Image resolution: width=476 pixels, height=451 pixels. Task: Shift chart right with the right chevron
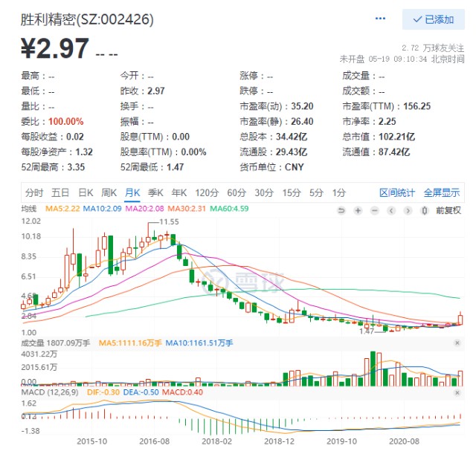click(x=408, y=210)
